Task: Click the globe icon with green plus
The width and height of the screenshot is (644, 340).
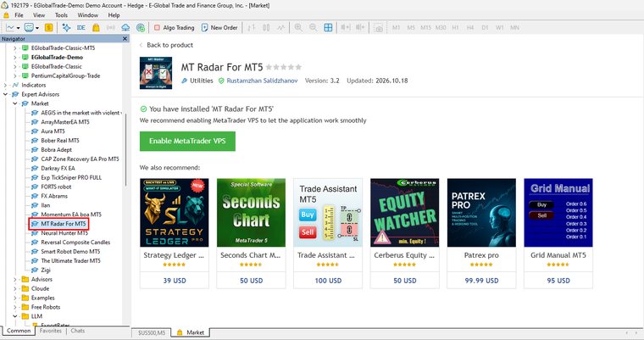Action: coord(141,27)
